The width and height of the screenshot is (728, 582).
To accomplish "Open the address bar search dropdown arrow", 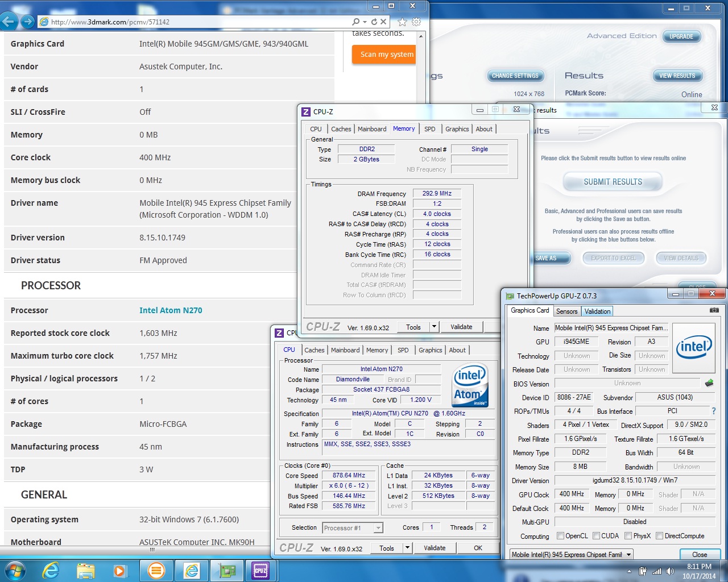I will point(365,22).
